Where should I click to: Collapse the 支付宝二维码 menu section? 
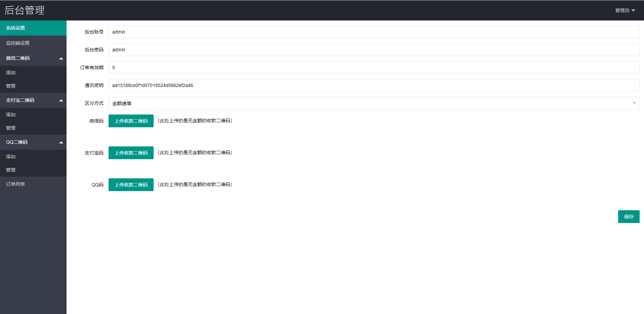tap(33, 100)
